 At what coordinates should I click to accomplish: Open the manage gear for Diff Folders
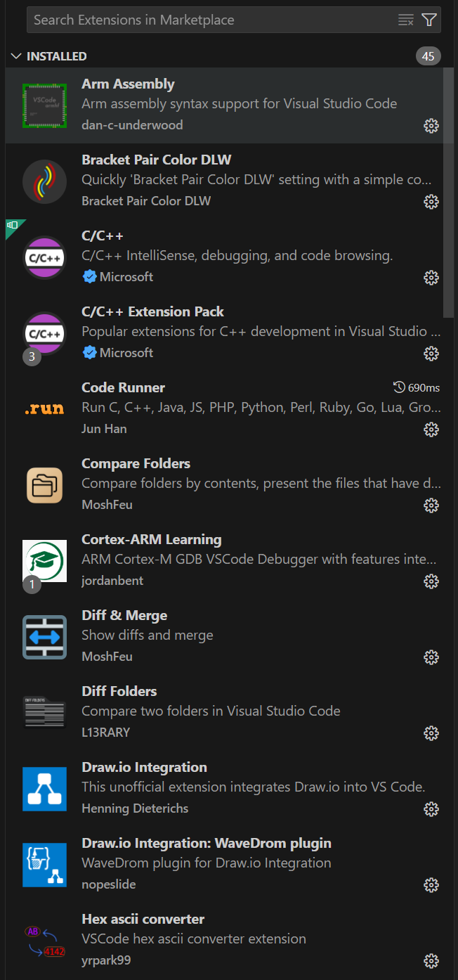click(x=431, y=733)
